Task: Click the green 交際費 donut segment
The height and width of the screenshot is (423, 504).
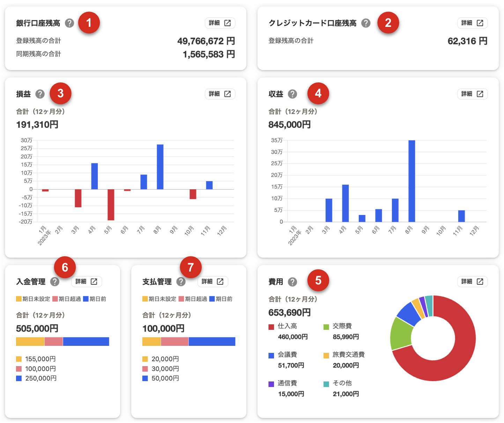Action: point(401,334)
